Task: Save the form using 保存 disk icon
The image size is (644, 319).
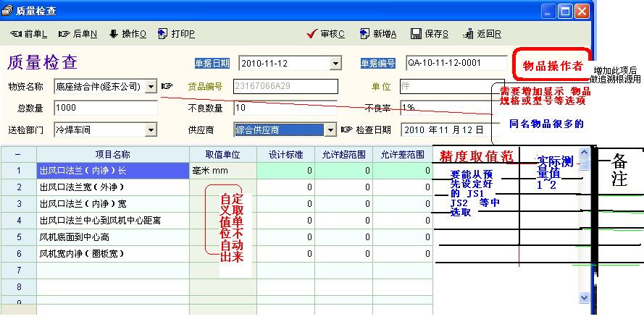Action: point(417,34)
